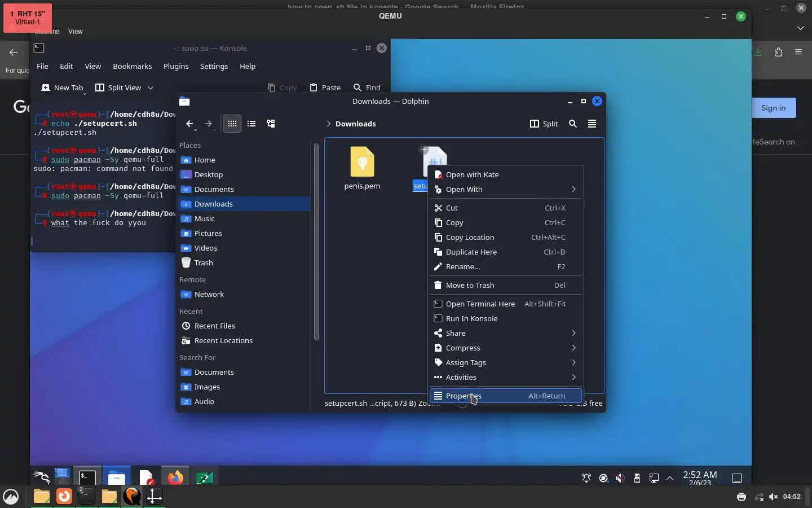Click Paste in Konsole toolbar
The width and height of the screenshot is (812, 508).
[x=325, y=87]
